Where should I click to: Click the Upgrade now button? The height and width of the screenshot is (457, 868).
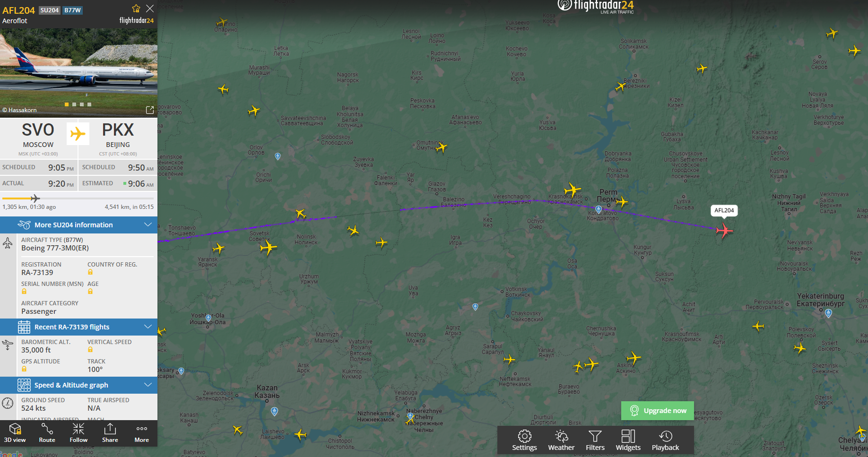point(658,411)
